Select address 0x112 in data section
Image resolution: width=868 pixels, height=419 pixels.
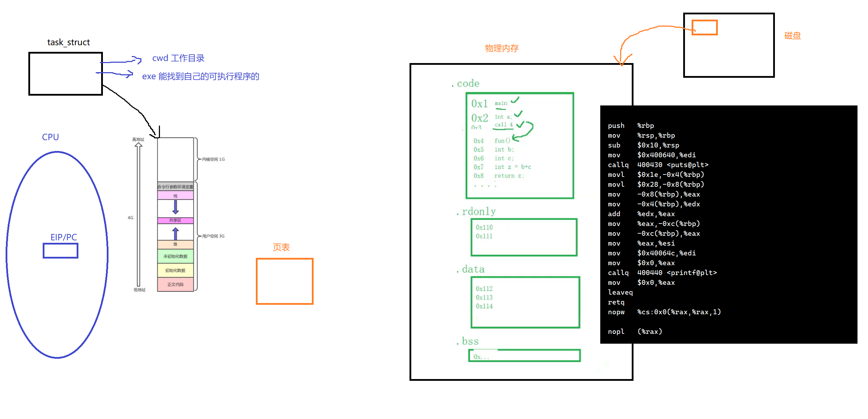coord(484,289)
